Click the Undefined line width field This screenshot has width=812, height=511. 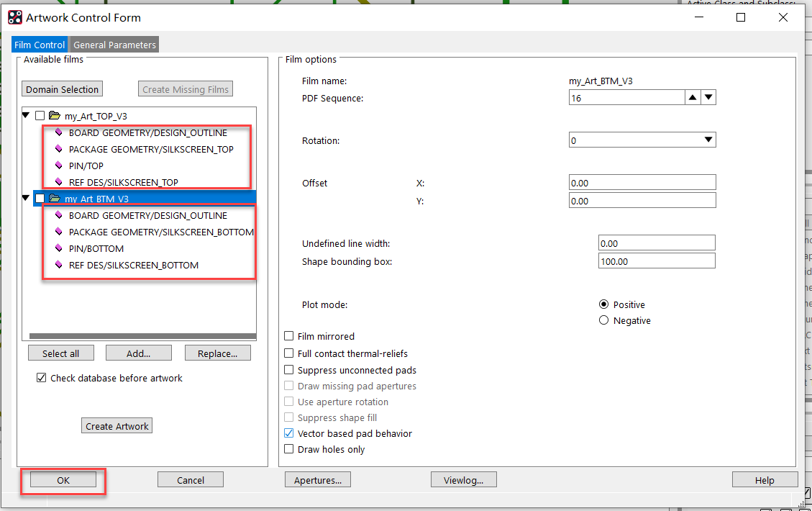point(656,243)
